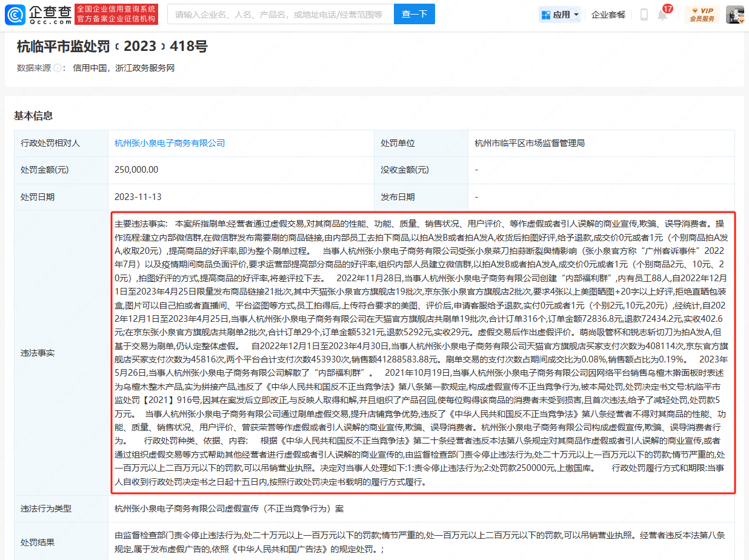Screen dimensions: 749x560
Task: Open the 杭州张小泉电子商务有限公司 company link
Action: point(170,143)
